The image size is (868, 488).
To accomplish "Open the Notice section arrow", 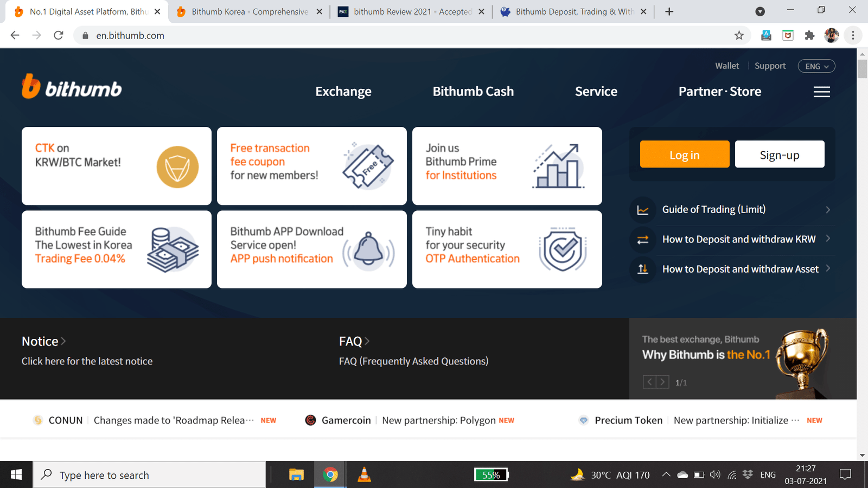I will tap(63, 341).
